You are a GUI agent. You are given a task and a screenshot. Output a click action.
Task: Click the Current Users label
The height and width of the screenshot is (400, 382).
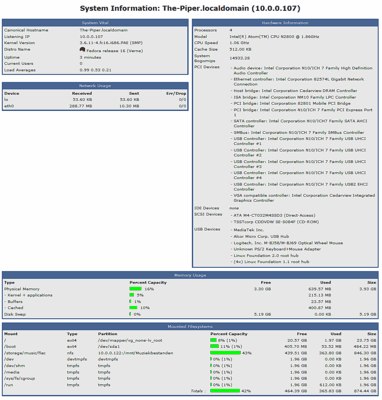[x=19, y=64]
